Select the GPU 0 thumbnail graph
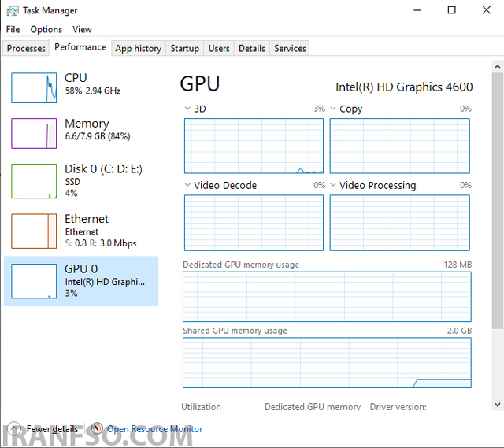Viewport: 504px width, 448px height. pyautogui.click(x=34, y=281)
